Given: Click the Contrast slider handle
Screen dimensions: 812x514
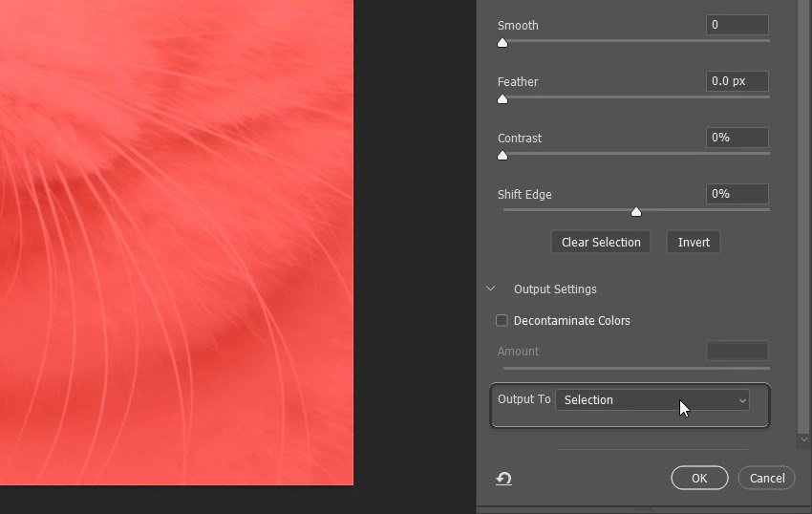Looking at the screenshot, I should [x=502, y=156].
